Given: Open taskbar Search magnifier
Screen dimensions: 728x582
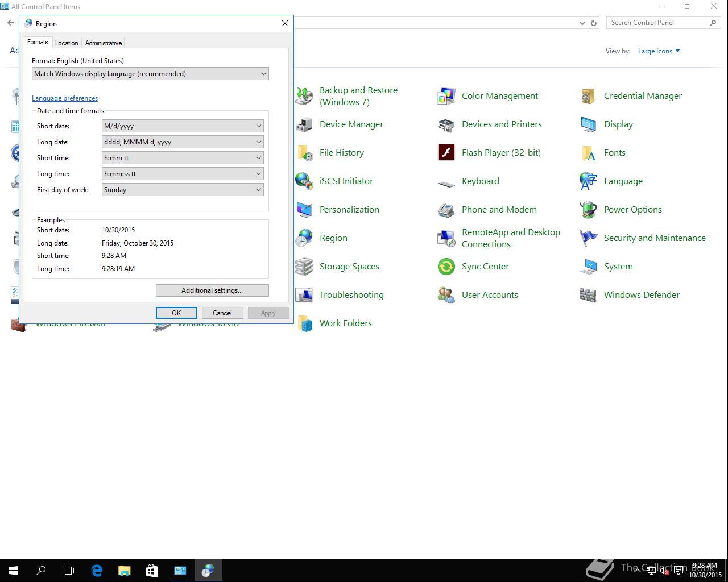Looking at the screenshot, I should 41,571.
